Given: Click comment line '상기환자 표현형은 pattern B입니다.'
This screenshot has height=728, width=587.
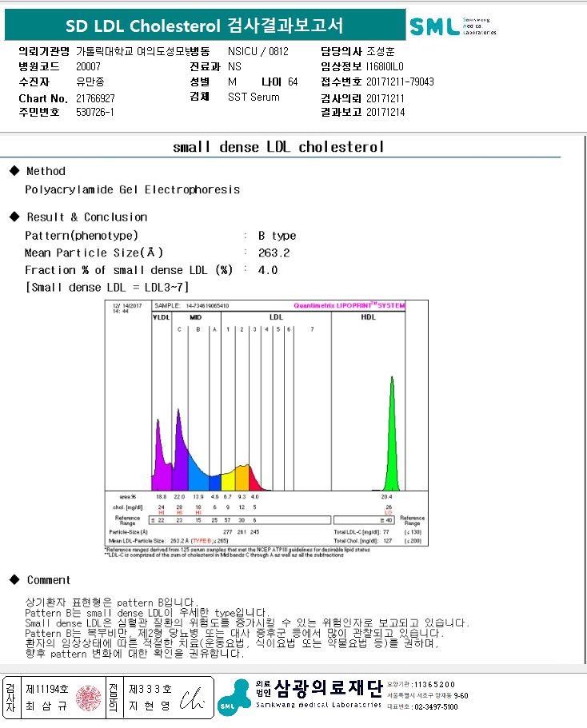Looking at the screenshot, I should (x=111, y=603).
